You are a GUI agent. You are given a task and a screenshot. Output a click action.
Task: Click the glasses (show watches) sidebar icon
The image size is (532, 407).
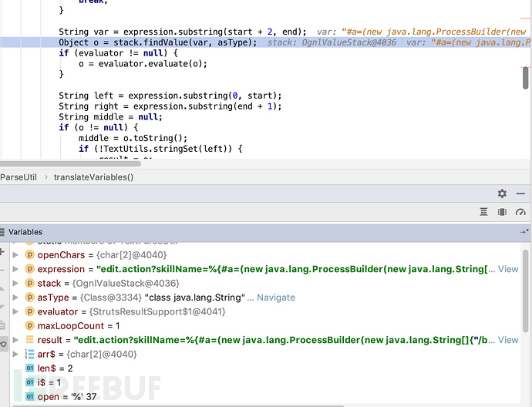point(3,344)
